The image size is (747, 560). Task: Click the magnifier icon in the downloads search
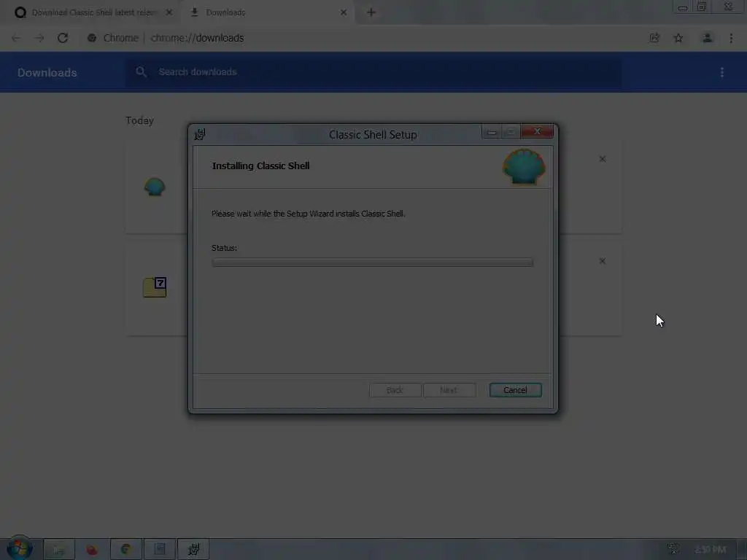tap(141, 72)
